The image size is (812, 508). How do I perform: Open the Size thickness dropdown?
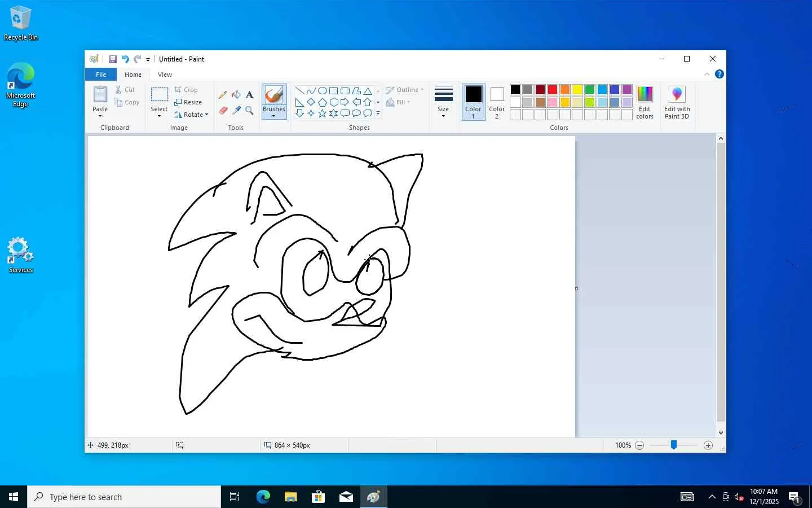click(443, 102)
